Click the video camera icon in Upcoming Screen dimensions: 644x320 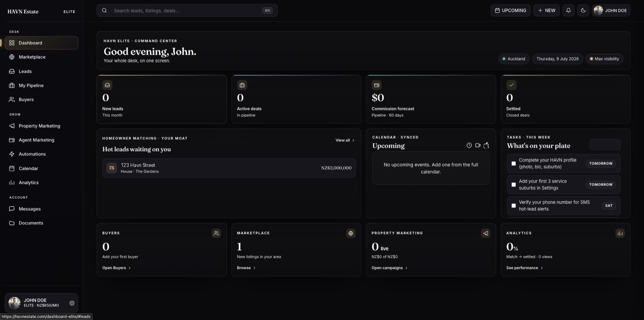click(478, 145)
